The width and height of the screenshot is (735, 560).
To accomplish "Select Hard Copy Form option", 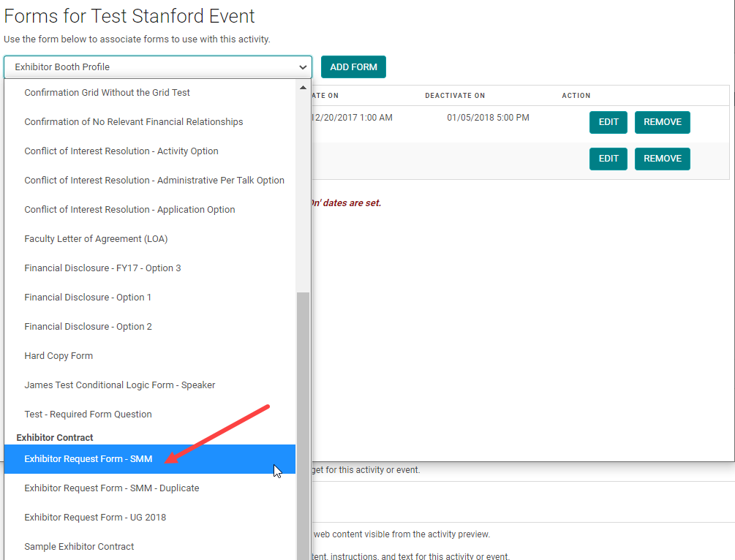I will point(59,356).
